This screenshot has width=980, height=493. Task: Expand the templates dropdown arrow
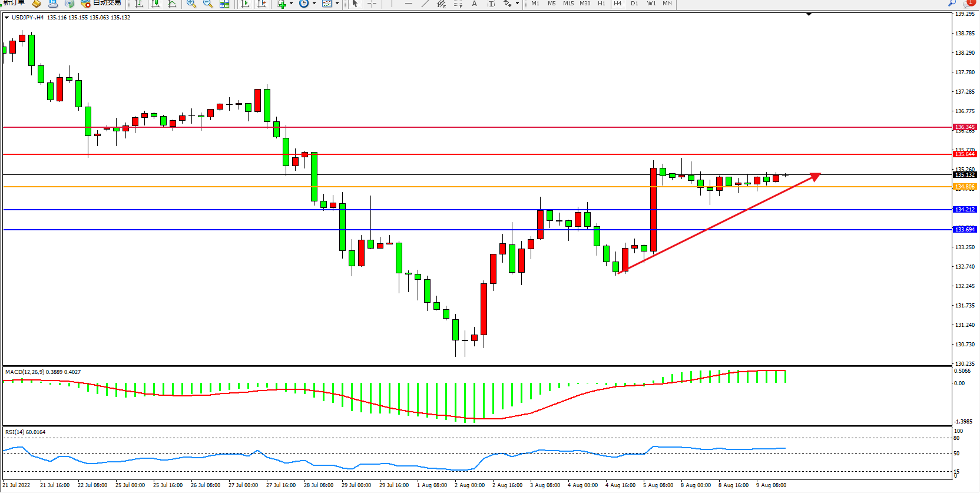point(337,4)
